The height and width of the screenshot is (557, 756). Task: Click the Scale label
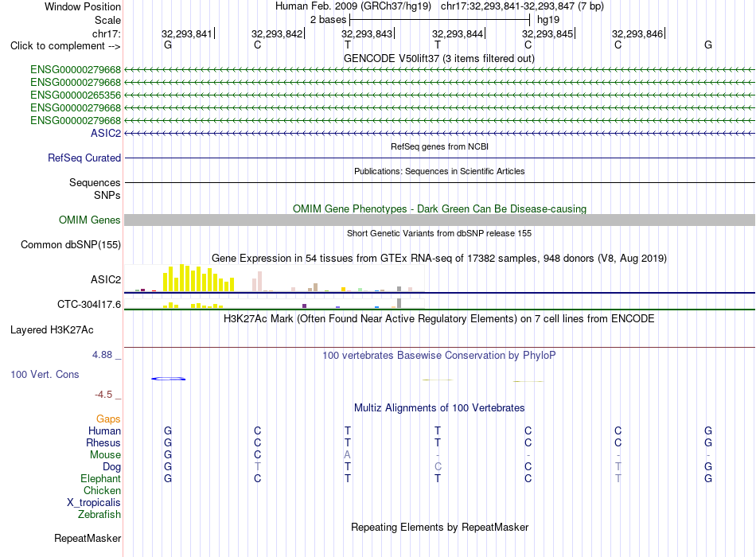107,20
